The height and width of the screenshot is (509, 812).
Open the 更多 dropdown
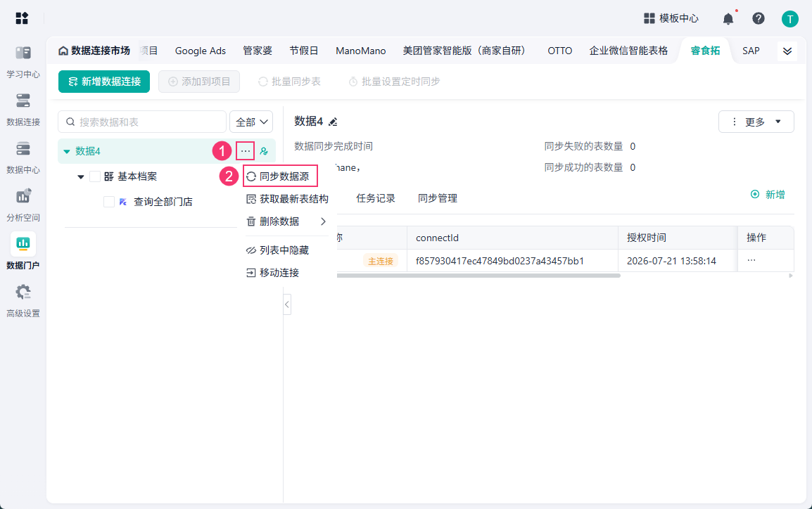point(756,122)
